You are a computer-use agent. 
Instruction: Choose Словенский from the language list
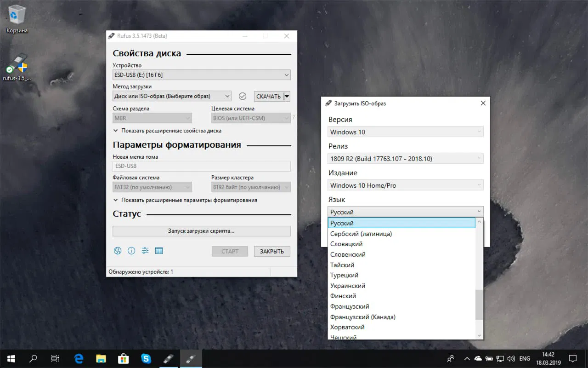[x=401, y=254]
